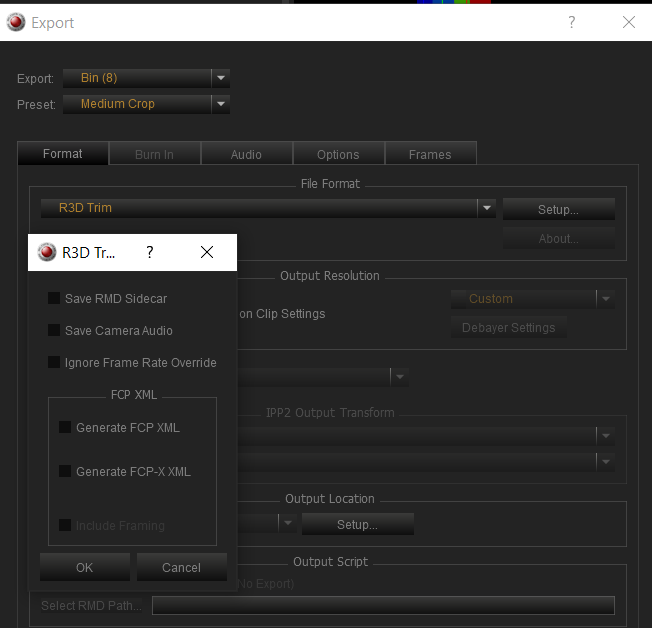This screenshot has width=652, height=628.
Task: Open Debayer Settings
Action: 509,327
